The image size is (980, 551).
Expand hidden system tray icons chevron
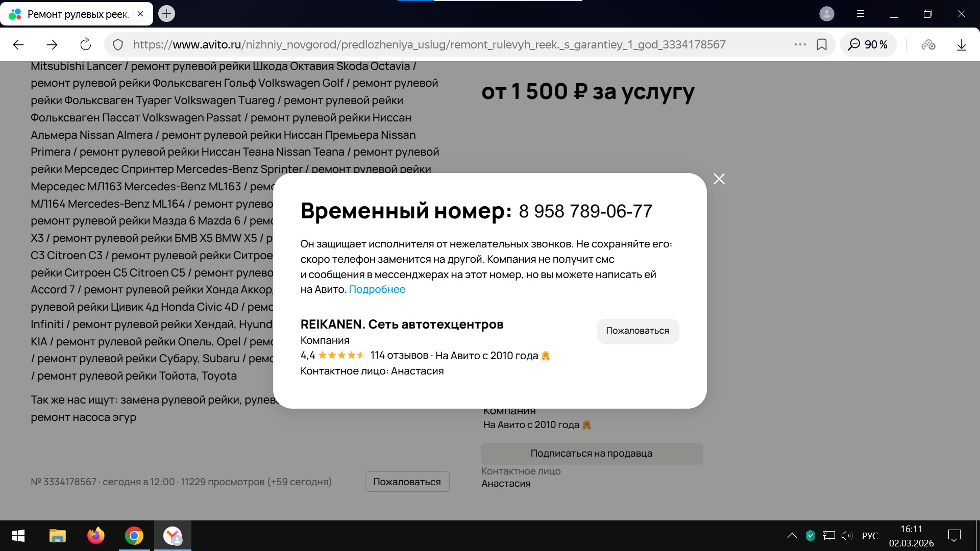[x=792, y=536]
